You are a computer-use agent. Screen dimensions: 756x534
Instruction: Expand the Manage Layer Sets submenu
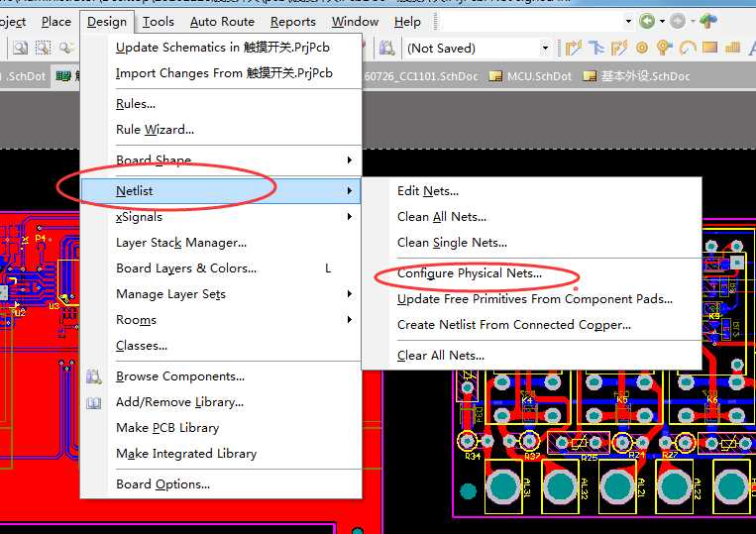pyautogui.click(x=350, y=294)
